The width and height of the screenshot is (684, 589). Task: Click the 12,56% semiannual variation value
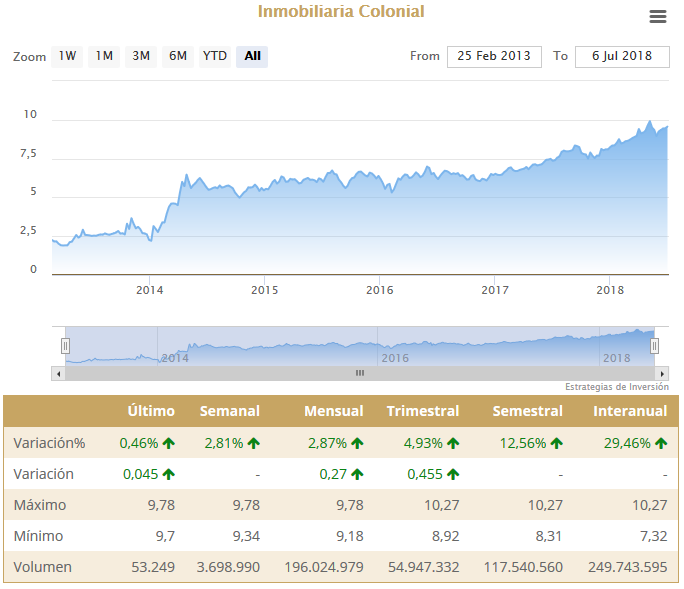(x=523, y=443)
